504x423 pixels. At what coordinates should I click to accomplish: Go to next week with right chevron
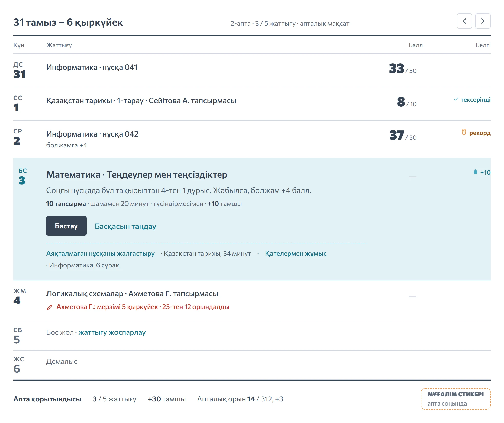[483, 21]
